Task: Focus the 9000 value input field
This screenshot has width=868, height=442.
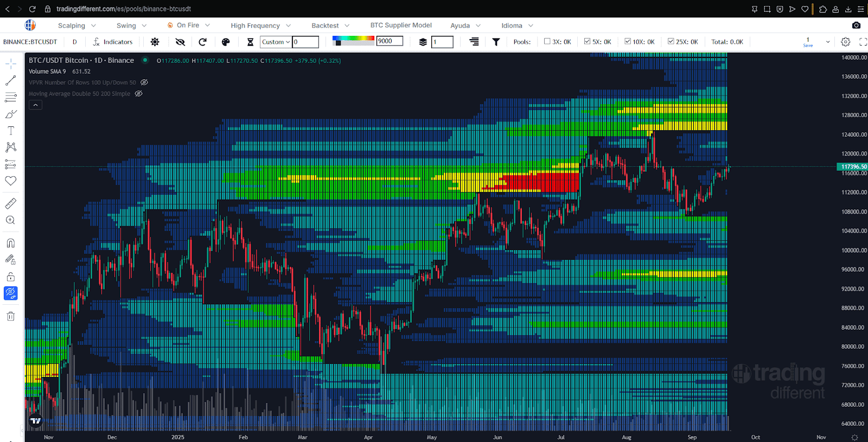Action: (x=390, y=41)
